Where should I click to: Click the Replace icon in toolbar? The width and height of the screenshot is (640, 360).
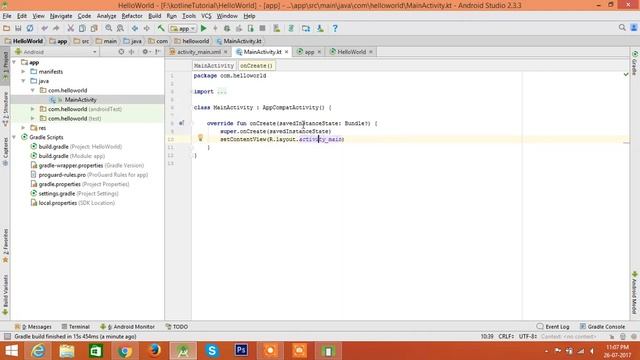pyautogui.click(x=120, y=28)
